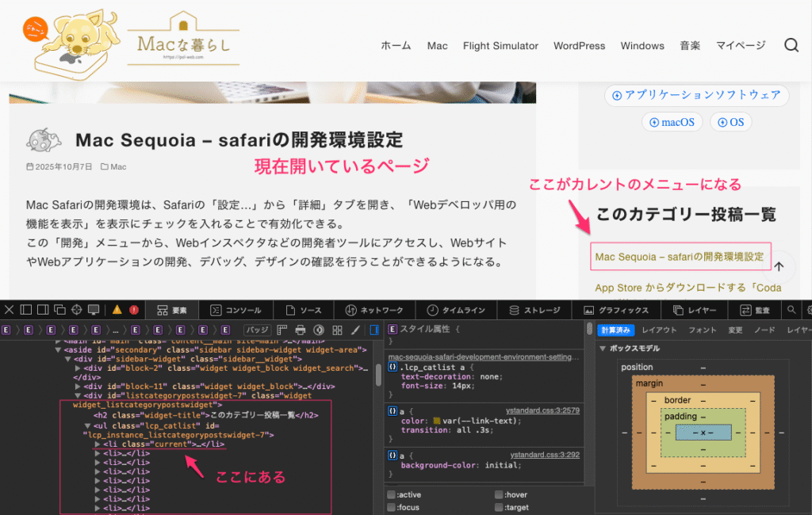
Task: Open the website search magnifier icon
Action: pyautogui.click(x=791, y=45)
